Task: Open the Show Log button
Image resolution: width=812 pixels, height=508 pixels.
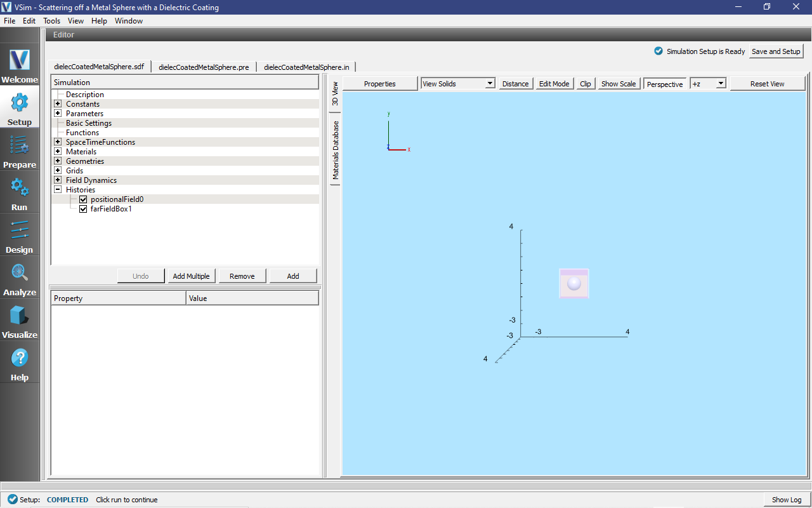Action: pos(787,500)
